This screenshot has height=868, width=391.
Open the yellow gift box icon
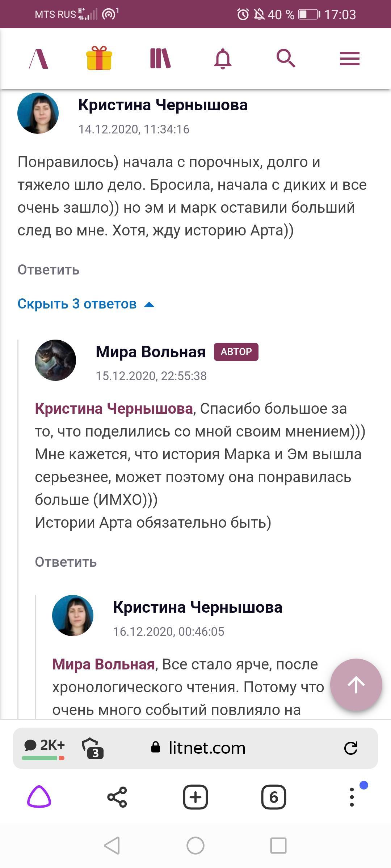[99, 58]
